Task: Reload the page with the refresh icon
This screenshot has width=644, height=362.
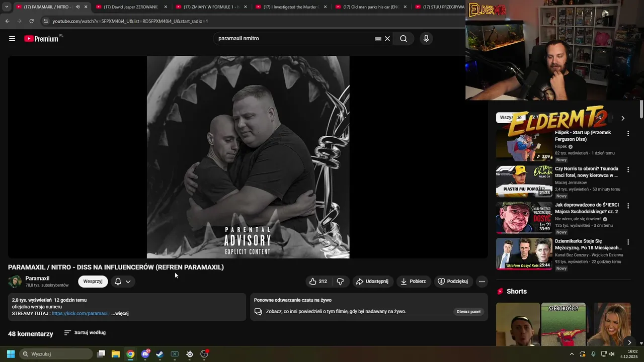Action: (x=31, y=21)
